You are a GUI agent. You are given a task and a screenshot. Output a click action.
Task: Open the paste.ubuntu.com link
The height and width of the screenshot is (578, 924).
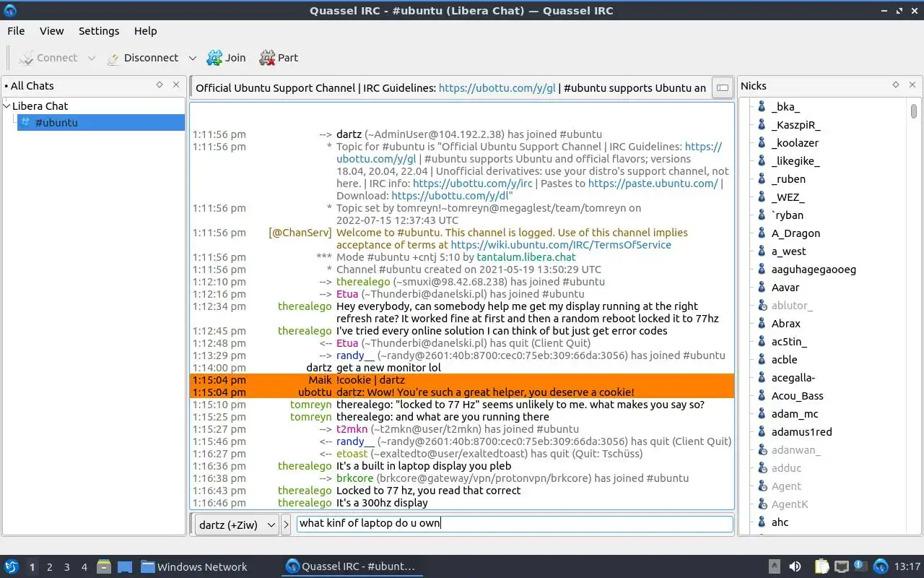point(653,184)
